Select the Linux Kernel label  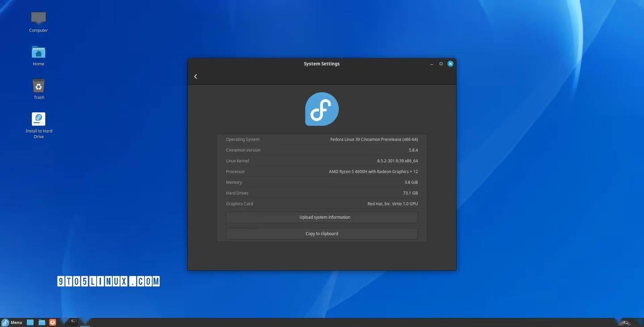tap(237, 161)
